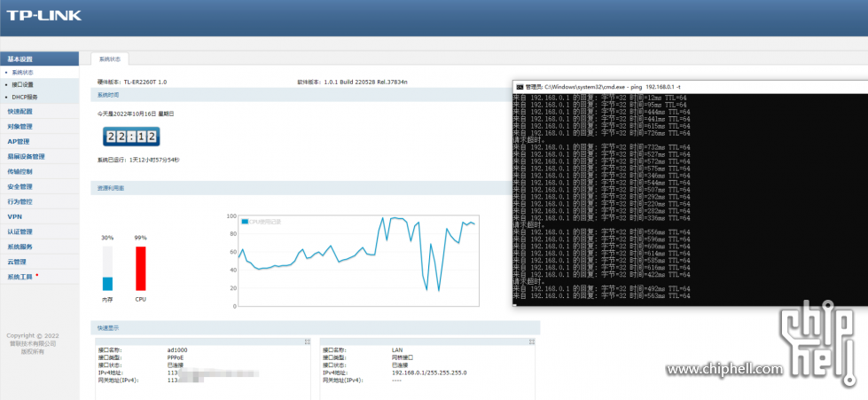
Task: Open 系统状态 in the sidebar
Action: pos(23,73)
